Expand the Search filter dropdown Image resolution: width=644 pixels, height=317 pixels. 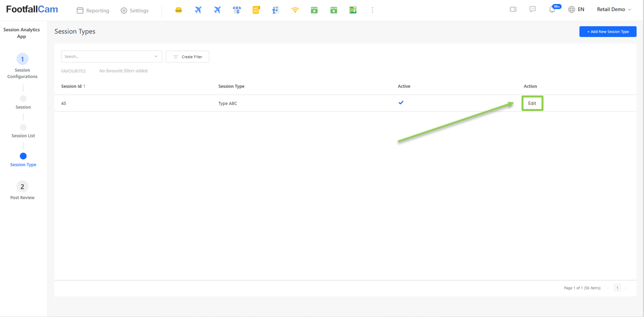point(156,56)
